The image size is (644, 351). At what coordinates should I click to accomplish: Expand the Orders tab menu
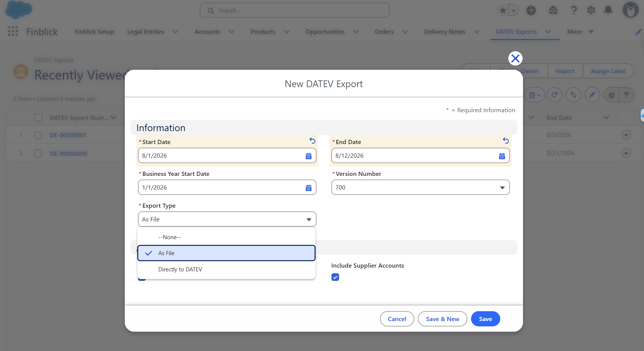pos(405,32)
